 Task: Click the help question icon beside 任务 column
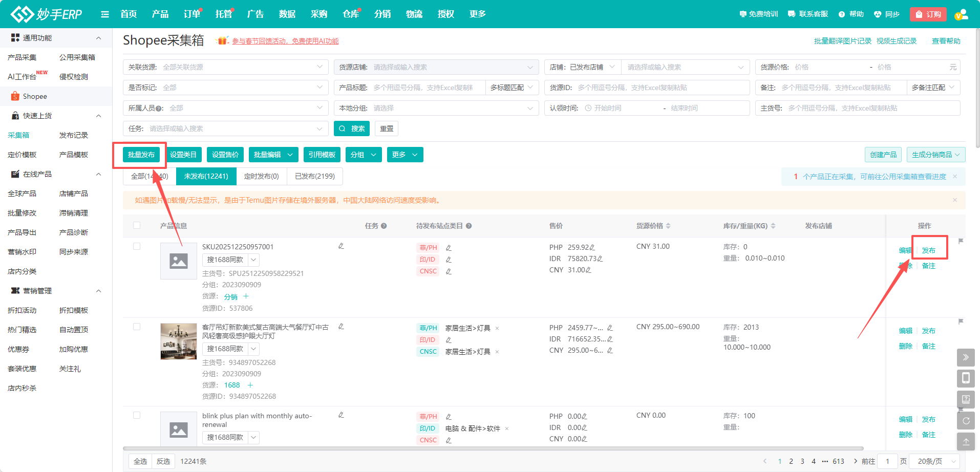(x=384, y=226)
